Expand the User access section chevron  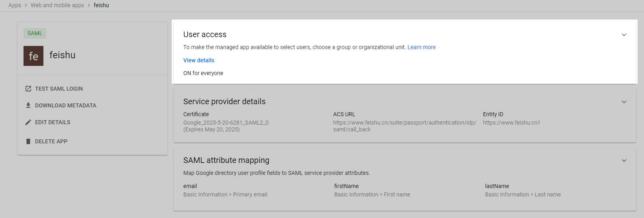tap(624, 35)
